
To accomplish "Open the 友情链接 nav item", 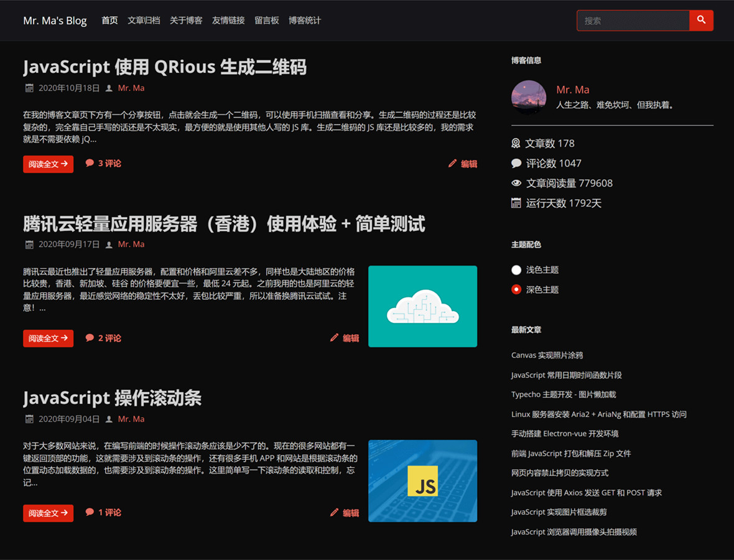I will coord(228,20).
